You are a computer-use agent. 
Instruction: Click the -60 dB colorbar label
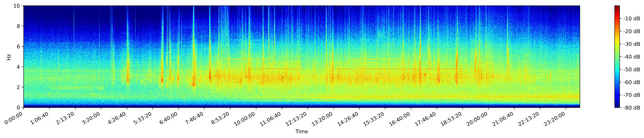632,82
